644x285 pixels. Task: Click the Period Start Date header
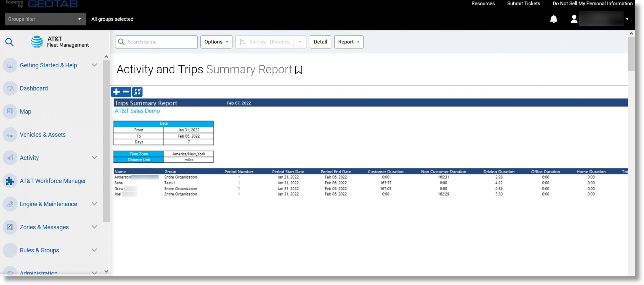288,172
